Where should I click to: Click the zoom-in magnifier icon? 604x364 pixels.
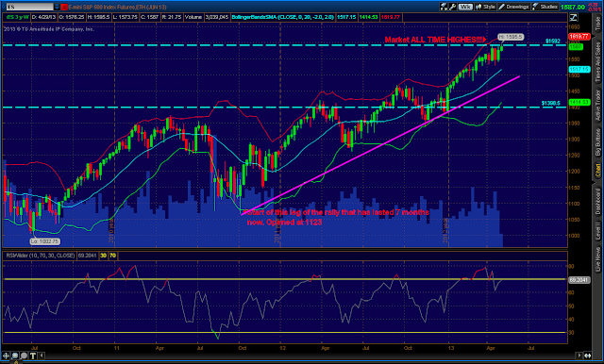(x=15, y=356)
